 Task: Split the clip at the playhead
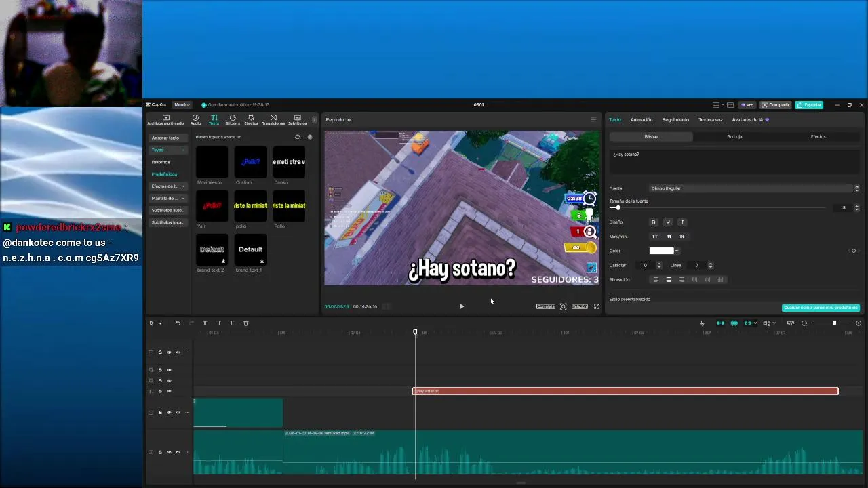205,323
